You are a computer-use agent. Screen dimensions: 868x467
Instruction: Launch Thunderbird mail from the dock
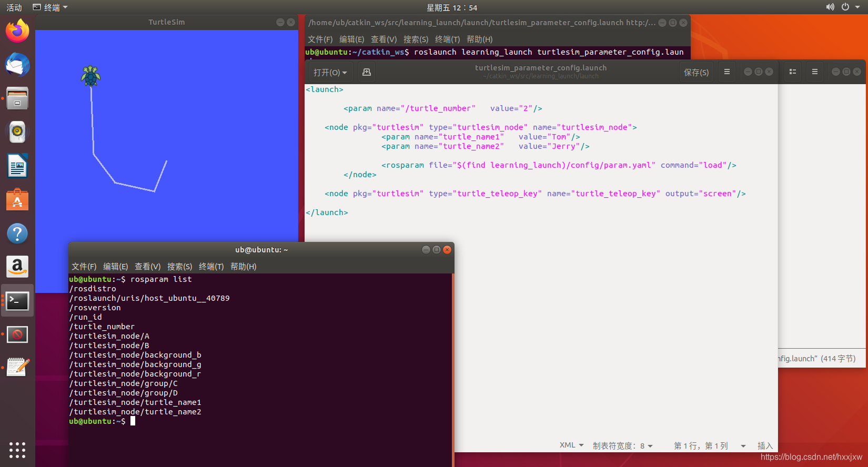[x=17, y=65]
